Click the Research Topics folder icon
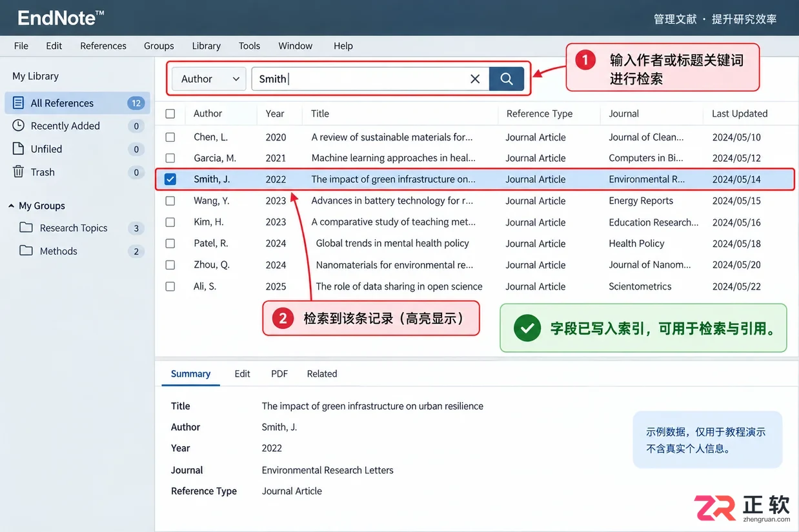799x532 pixels. pos(26,228)
